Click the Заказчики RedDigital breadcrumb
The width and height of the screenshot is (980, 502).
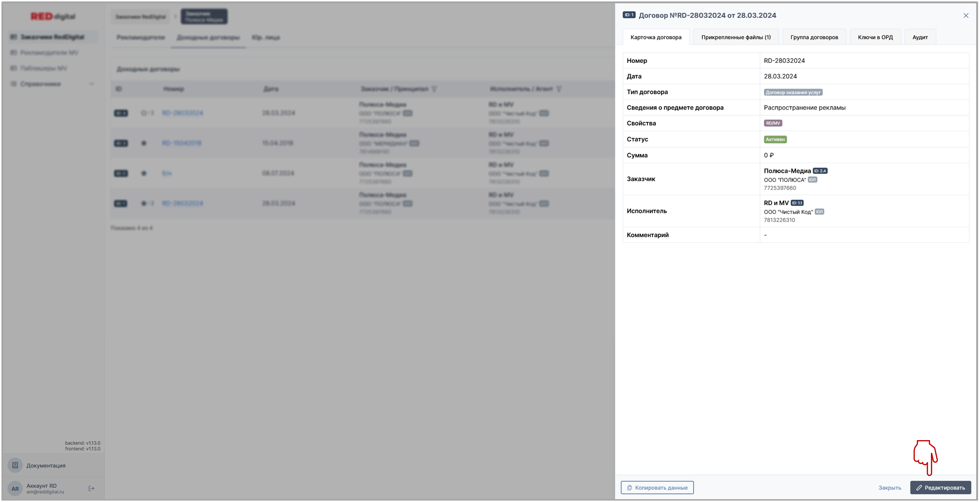[x=141, y=17]
